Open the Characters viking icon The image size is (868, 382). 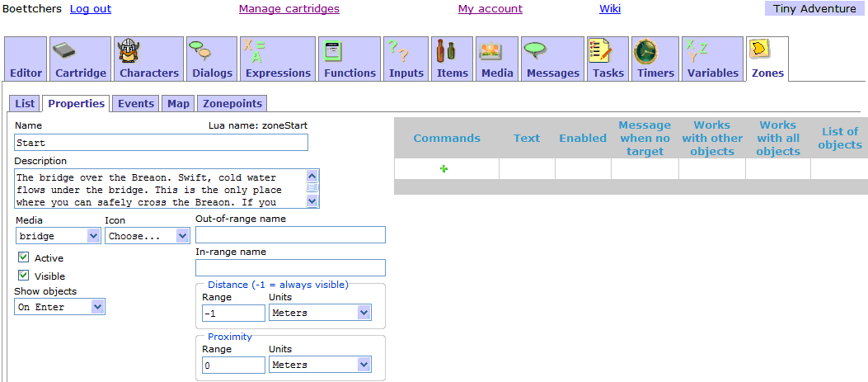click(128, 51)
